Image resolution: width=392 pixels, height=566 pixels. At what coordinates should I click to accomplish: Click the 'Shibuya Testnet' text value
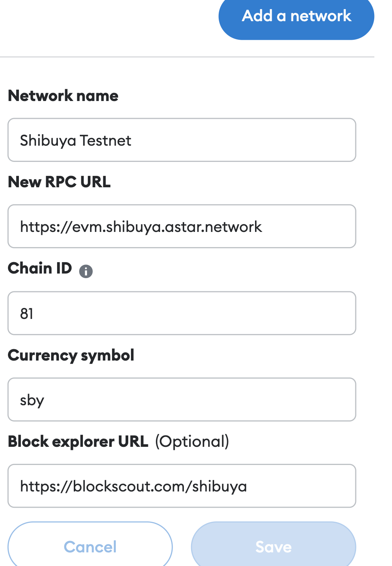[76, 141]
